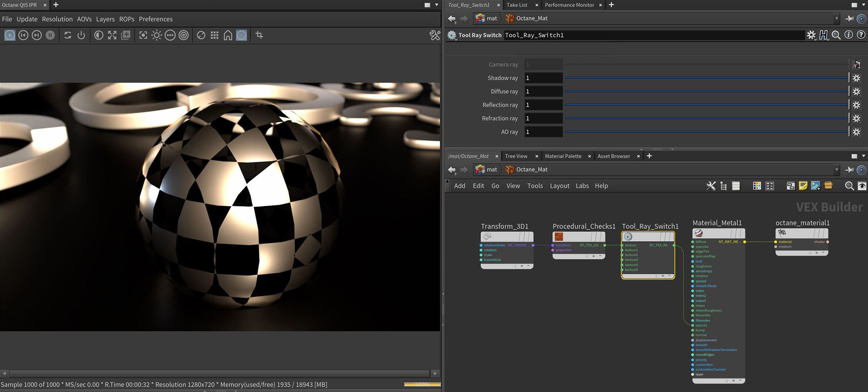Toggle the pin icon on parameter pane
This screenshot has height=392, width=868.
[849, 19]
